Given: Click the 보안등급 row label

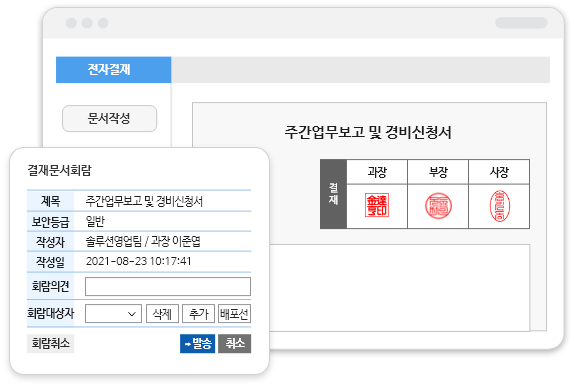Looking at the screenshot, I should click(51, 221).
